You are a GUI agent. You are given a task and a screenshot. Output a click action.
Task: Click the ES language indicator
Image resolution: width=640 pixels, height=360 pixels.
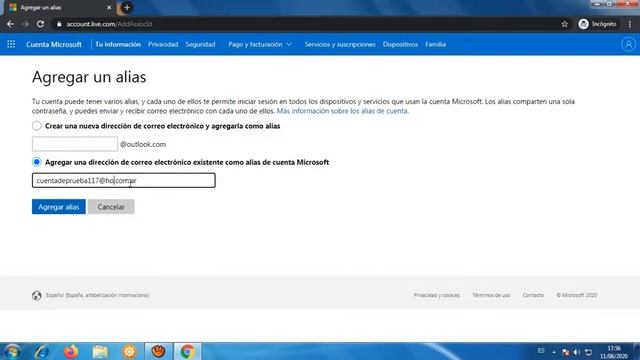(541, 351)
